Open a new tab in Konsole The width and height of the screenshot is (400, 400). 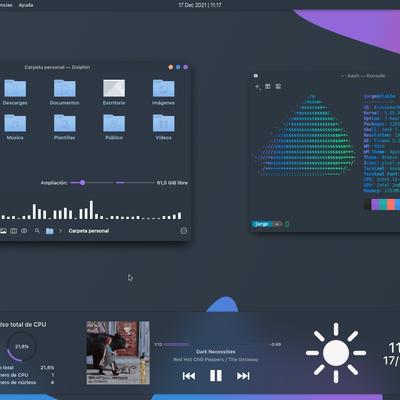click(x=257, y=87)
